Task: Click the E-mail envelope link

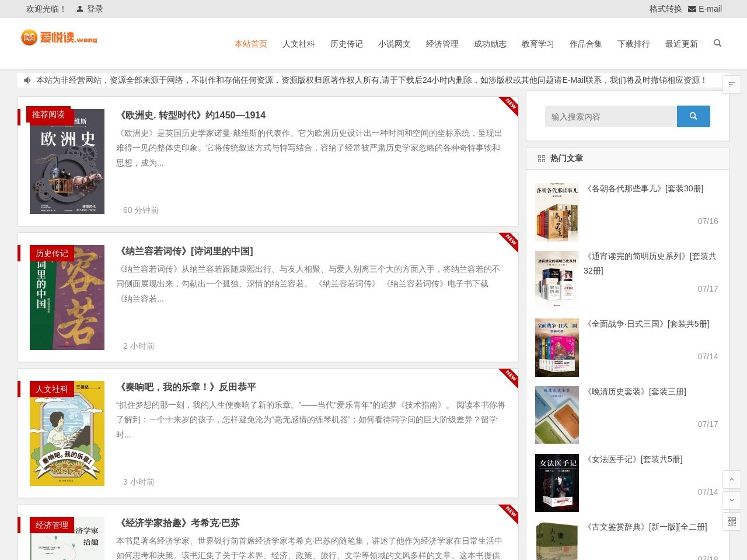Action: coord(705,9)
